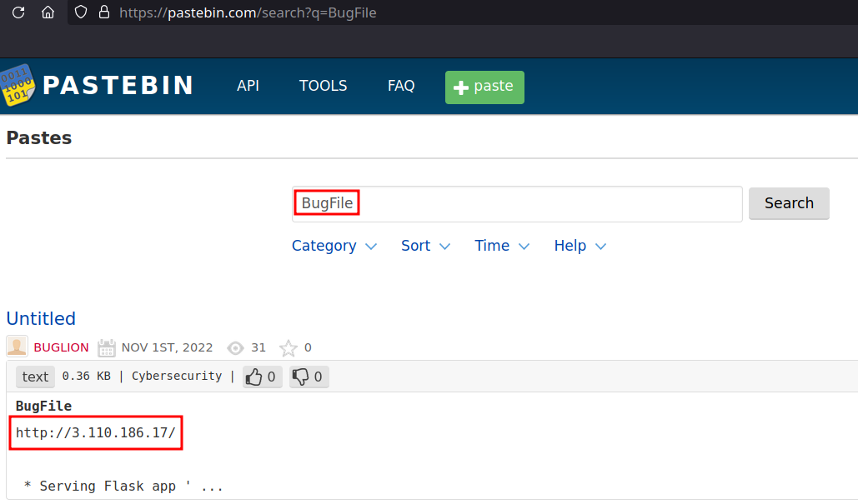Viewport: 858px width, 504px height.
Task: Click the BugFile search input field
Action: tap(517, 203)
